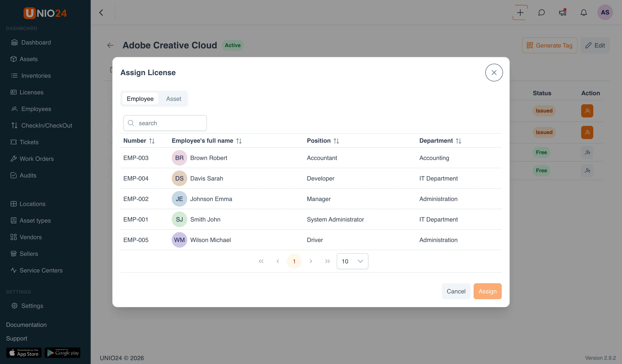Image resolution: width=622 pixels, height=364 pixels.
Task: Click the assign user icon in second Free row
Action: coord(587,171)
